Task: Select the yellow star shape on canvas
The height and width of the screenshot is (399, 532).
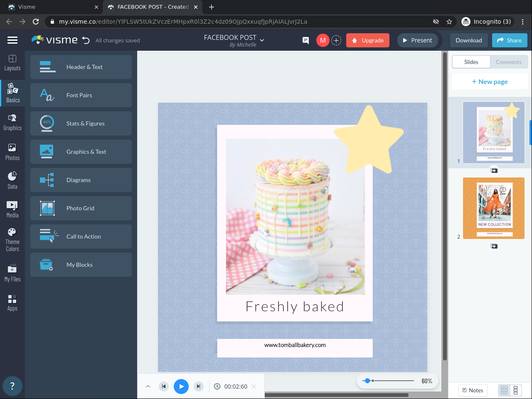Action: 369,139
